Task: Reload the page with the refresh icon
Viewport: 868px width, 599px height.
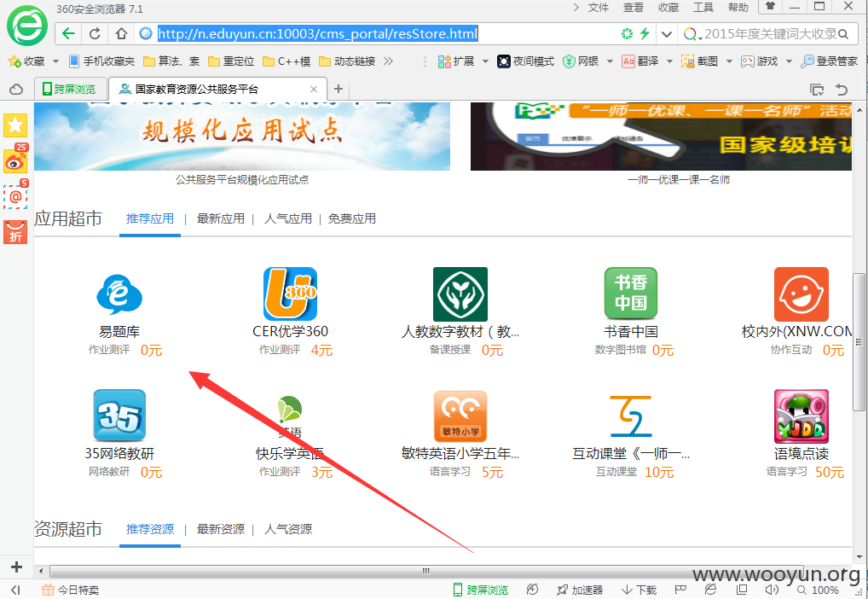Action: (95, 34)
